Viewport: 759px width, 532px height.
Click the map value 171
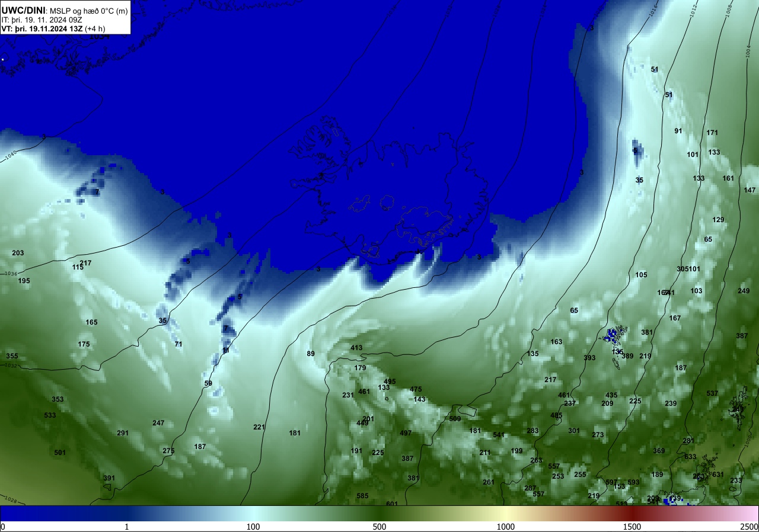[x=712, y=133]
